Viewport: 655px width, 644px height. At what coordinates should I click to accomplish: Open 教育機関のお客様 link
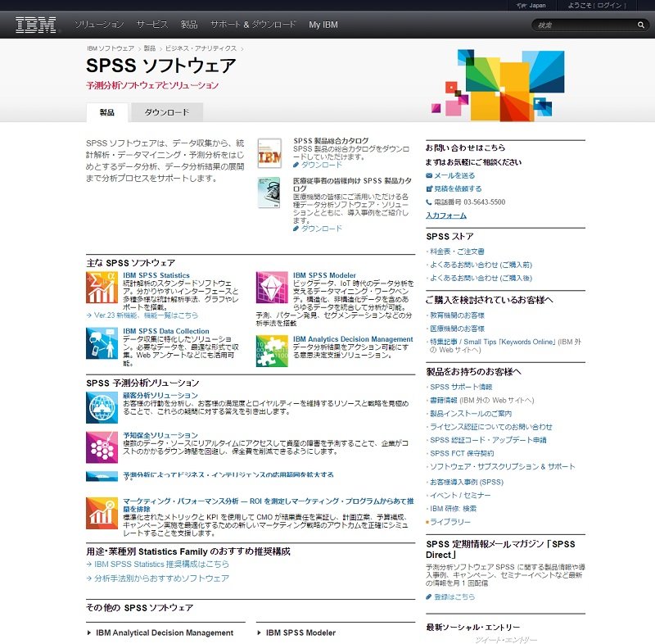[457, 315]
